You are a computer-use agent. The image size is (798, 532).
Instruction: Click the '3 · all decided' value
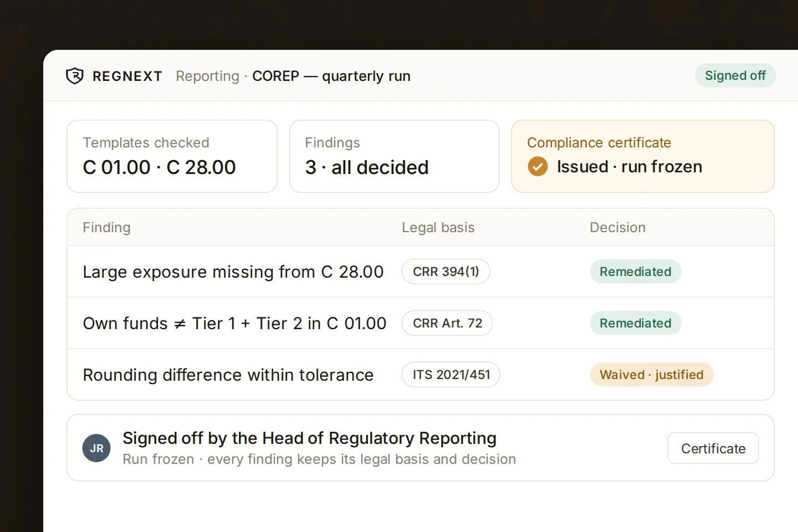tap(367, 167)
